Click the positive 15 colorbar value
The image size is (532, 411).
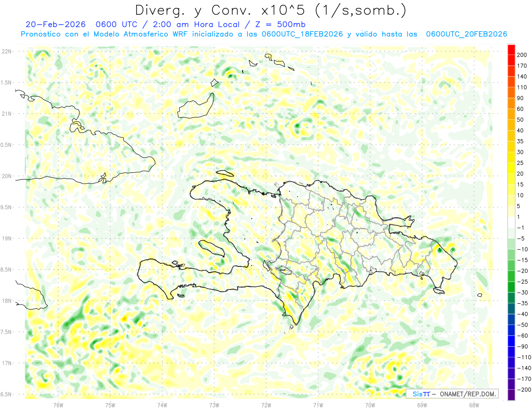[x=521, y=184]
